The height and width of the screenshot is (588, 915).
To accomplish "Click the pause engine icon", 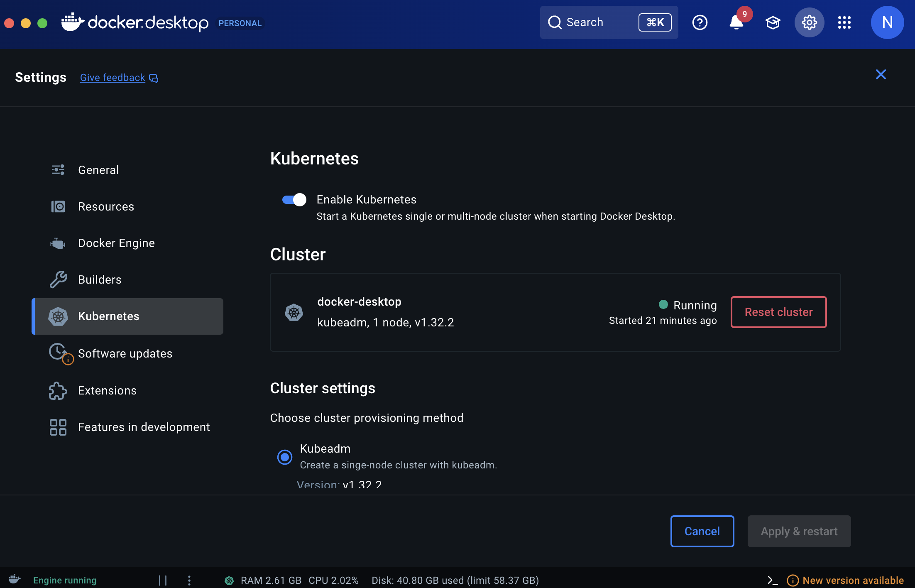I will click(163, 580).
